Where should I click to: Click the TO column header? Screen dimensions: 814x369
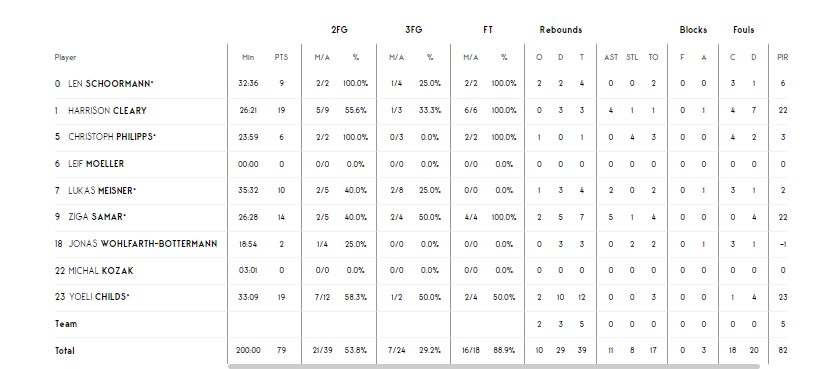[653, 58]
